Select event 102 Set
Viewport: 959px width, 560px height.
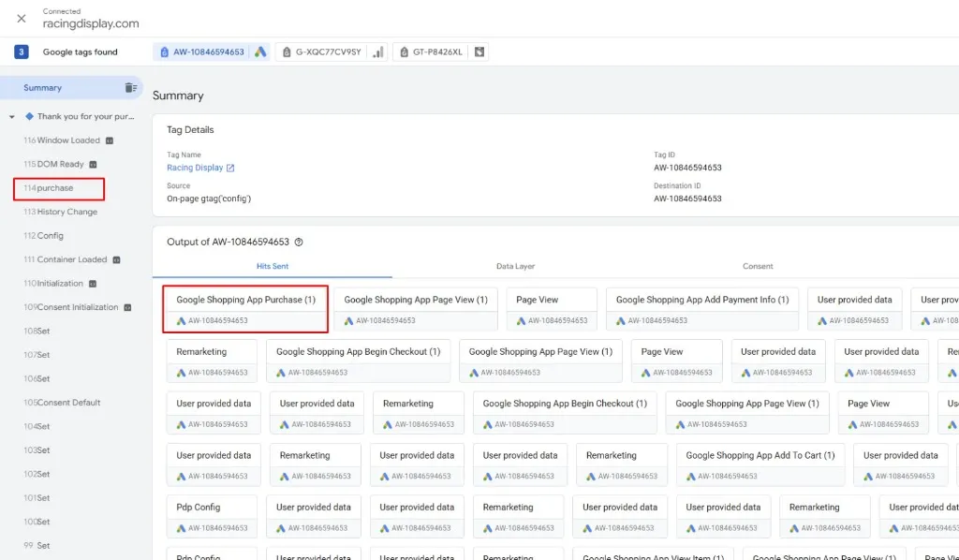click(37, 474)
